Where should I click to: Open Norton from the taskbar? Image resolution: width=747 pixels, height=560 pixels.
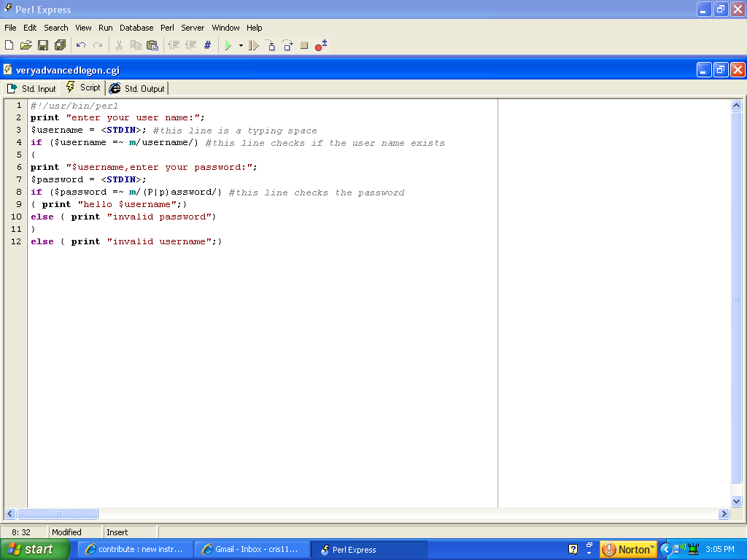point(627,549)
